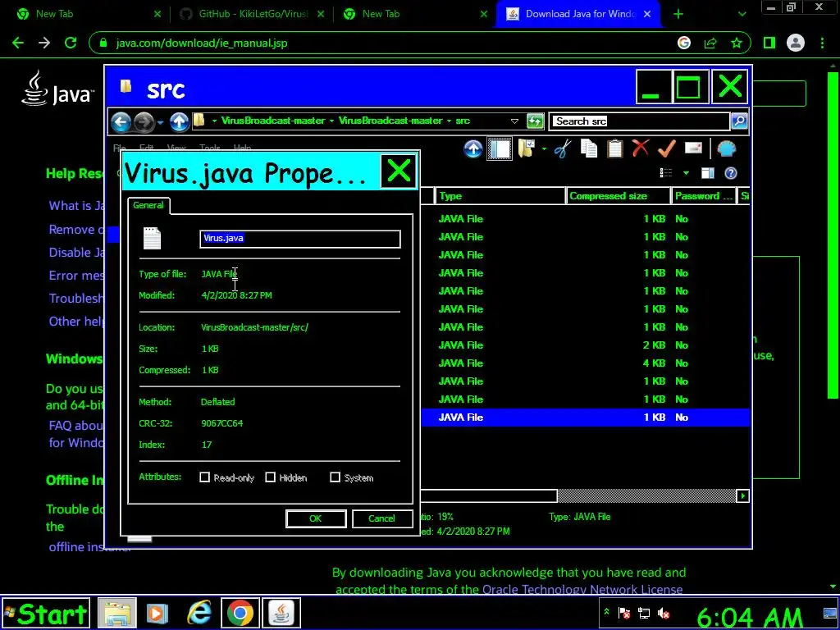This screenshot has width=840, height=630.
Task: Click the Chrome page vertical scrollbar thumb
Action: pos(832,235)
